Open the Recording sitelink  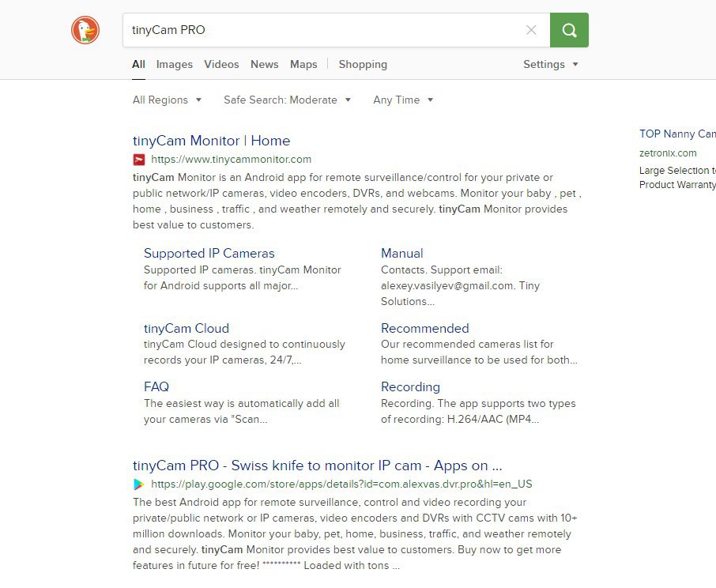[410, 386]
